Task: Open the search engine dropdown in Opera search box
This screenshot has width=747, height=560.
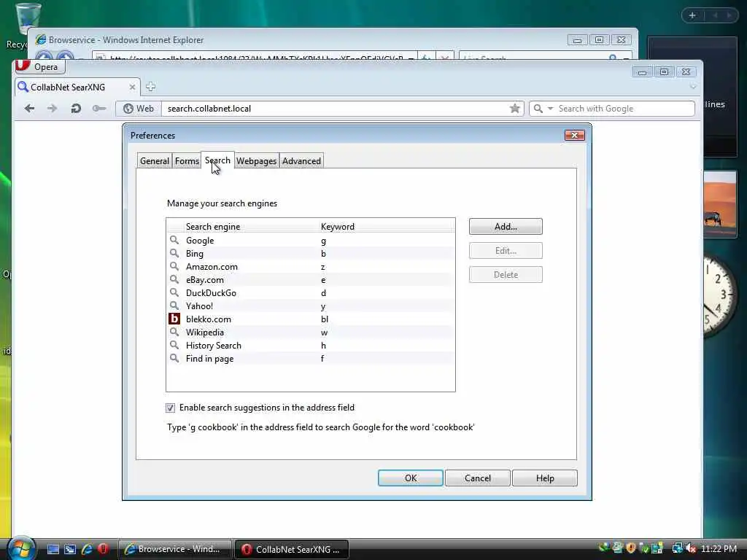Action: coord(550,109)
